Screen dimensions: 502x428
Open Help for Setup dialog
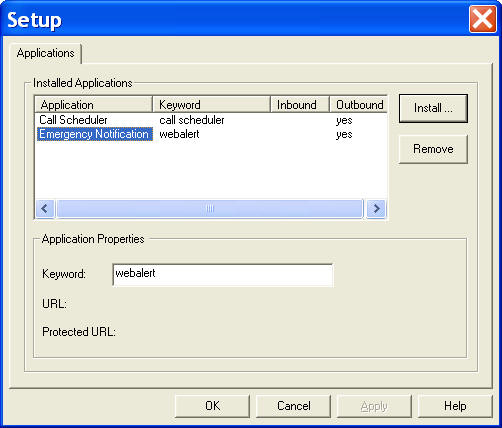pos(455,406)
